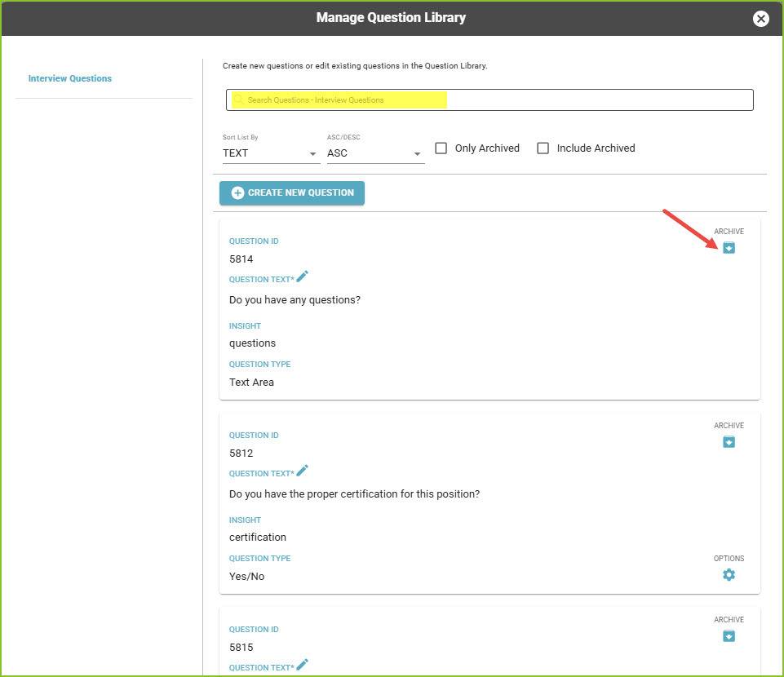Click the TEXT sort dropdown arrow
The width and height of the screenshot is (784, 677).
click(312, 154)
